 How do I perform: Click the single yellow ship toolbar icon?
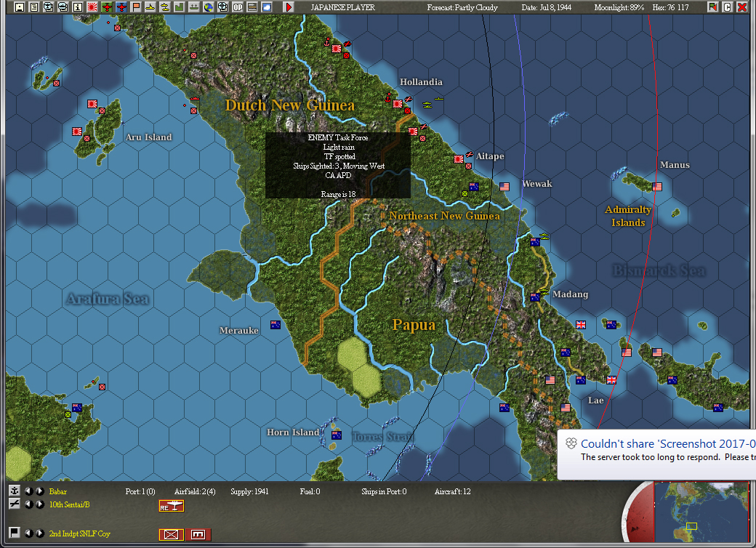(150, 7)
